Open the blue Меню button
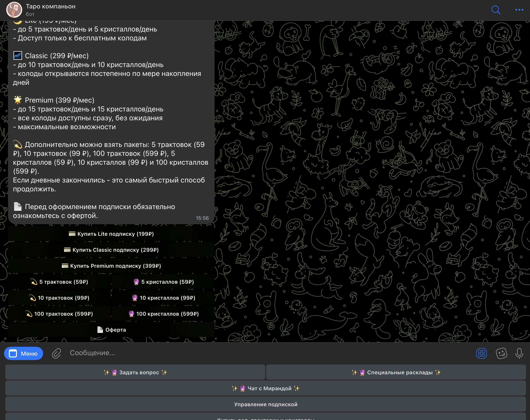Screen dimensions: 530x420 coord(24,353)
